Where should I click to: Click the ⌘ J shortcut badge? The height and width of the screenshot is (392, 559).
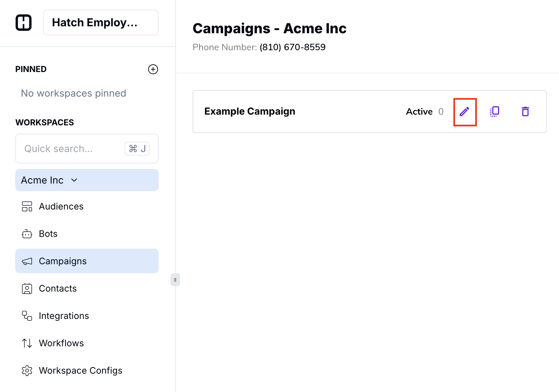click(x=137, y=149)
